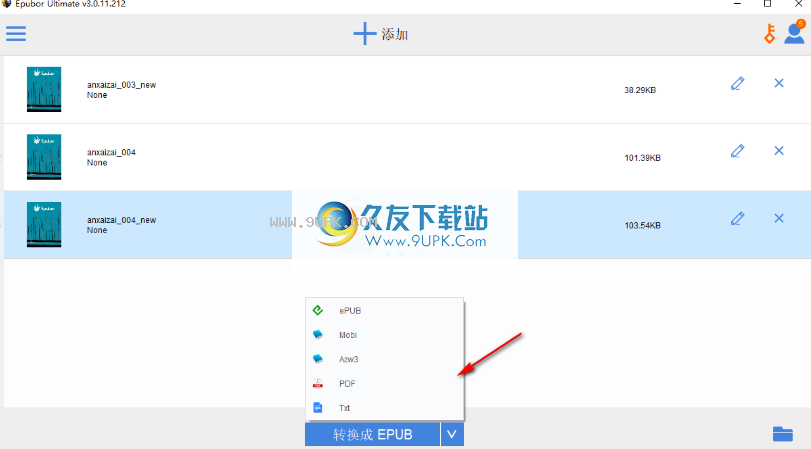Remove the anxaizai_004 row
The width and height of the screenshot is (811, 449).
(x=779, y=151)
